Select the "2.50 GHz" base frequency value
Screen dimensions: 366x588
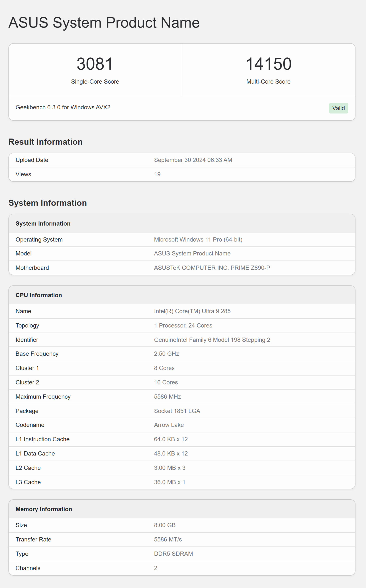click(x=166, y=354)
